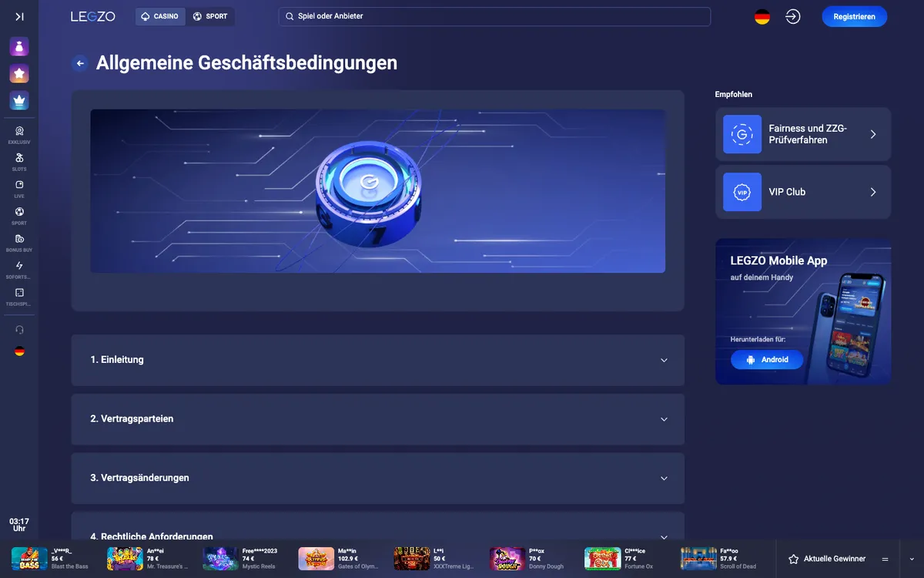
Task: Open the star favorites sidebar icon
Action: 19,74
